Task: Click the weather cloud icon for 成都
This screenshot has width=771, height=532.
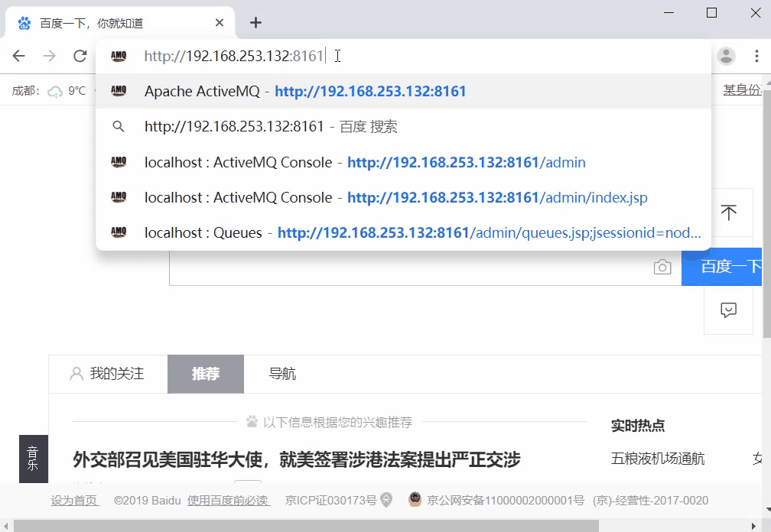Action: coord(55,92)
